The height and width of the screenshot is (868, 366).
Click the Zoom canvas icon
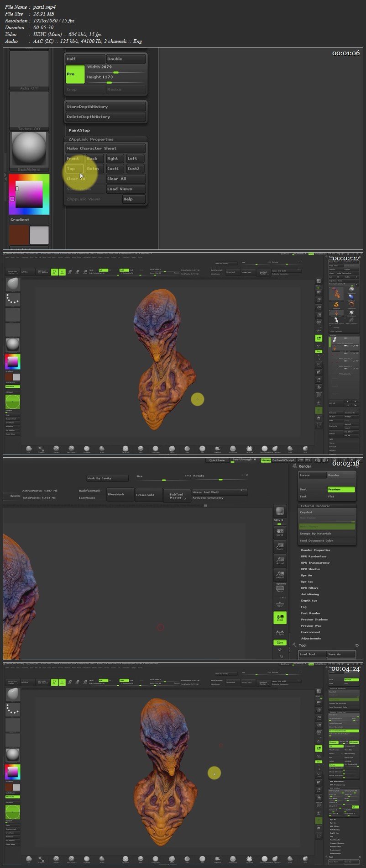click(x=280, y=546)
